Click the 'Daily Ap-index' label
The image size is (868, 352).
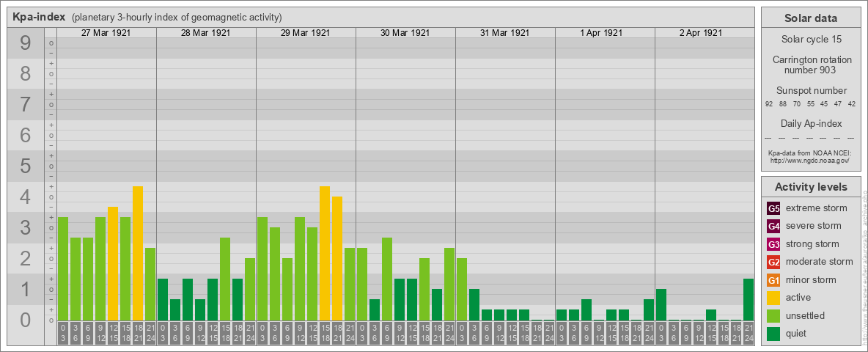click(811, 123)
